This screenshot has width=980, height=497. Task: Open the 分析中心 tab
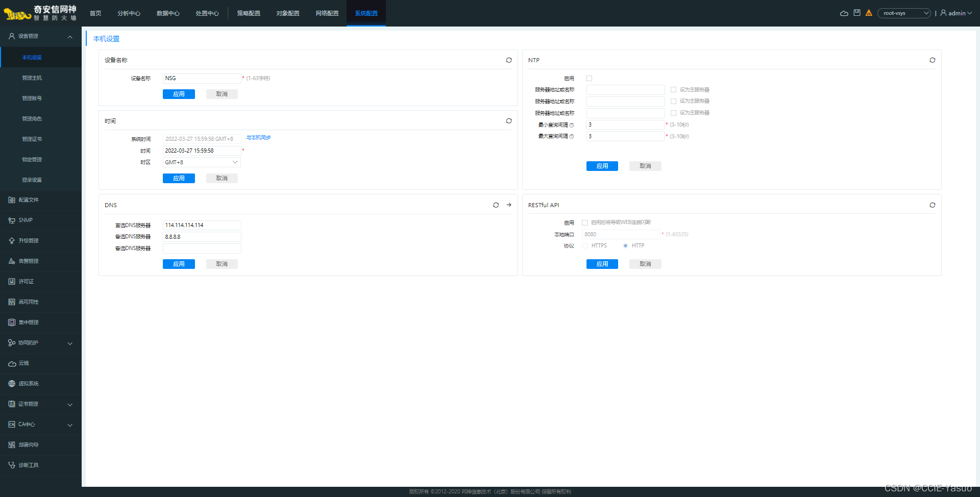pyautogui.click(x=129, y=13)
